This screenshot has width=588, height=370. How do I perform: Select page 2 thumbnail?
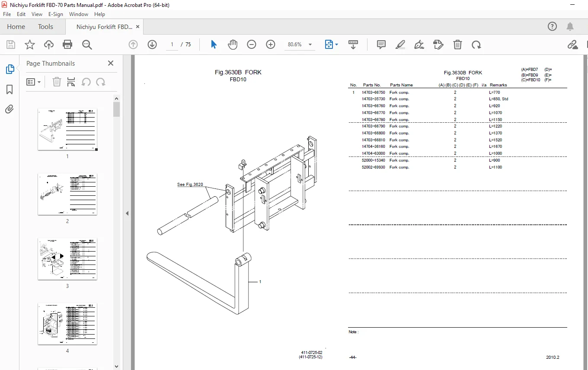pyautogui.click(x=67, y=194)
